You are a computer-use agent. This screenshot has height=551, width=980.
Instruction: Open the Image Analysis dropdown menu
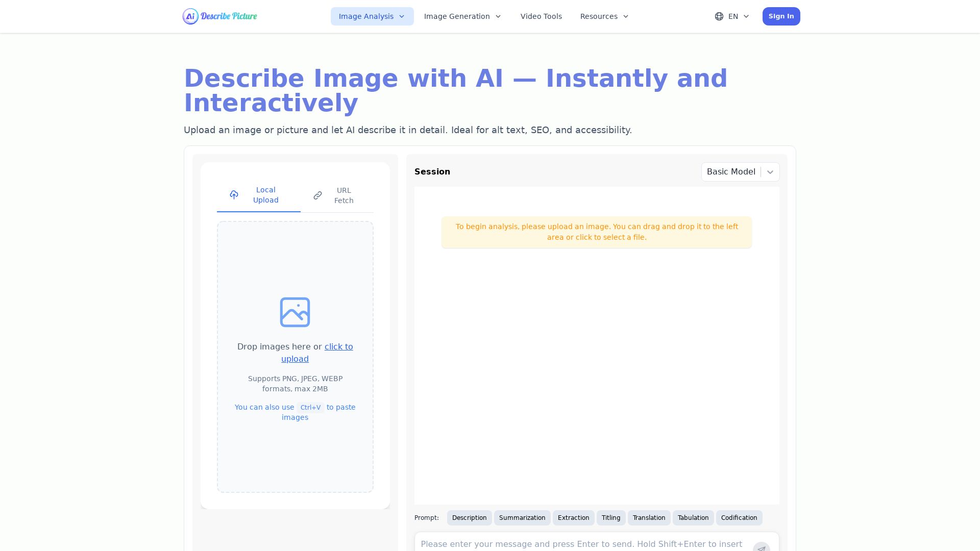click(x=372, y=16)
